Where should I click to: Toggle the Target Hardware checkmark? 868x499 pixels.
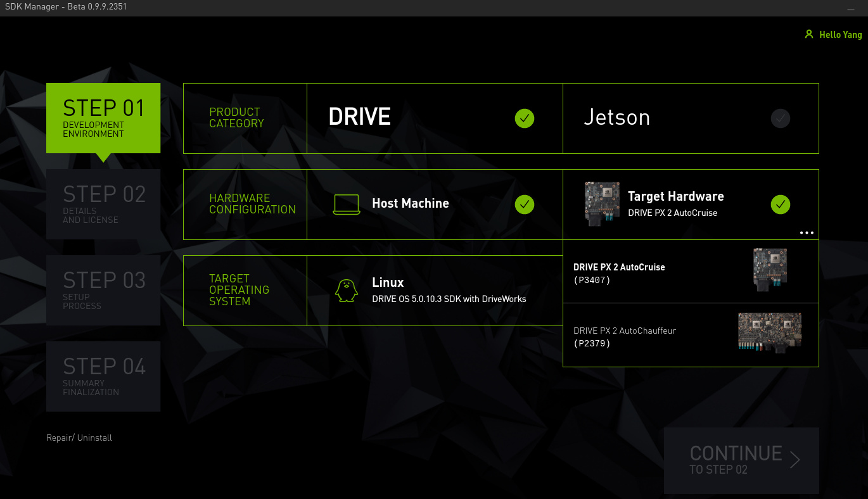coord(781,205)
